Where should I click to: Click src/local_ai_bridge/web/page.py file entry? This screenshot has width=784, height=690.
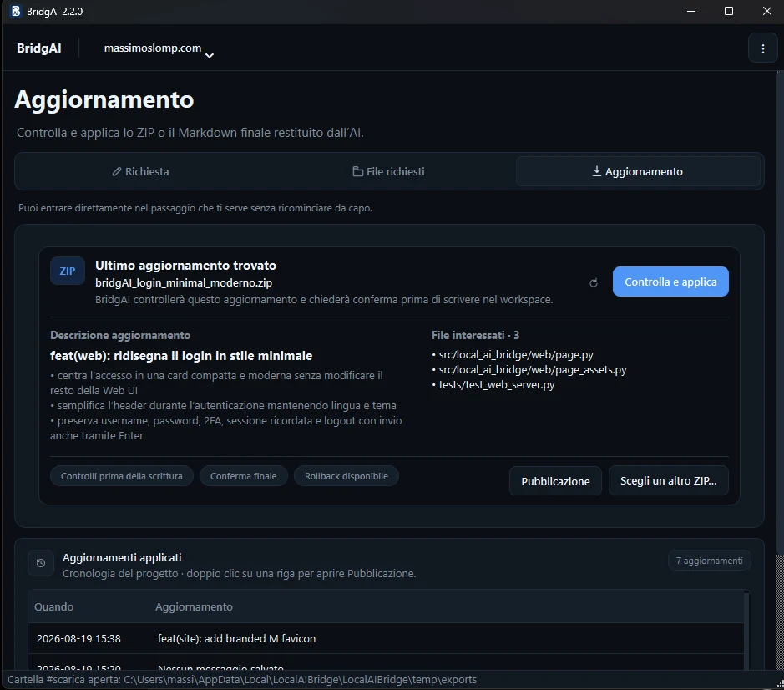tap(515, 355)
